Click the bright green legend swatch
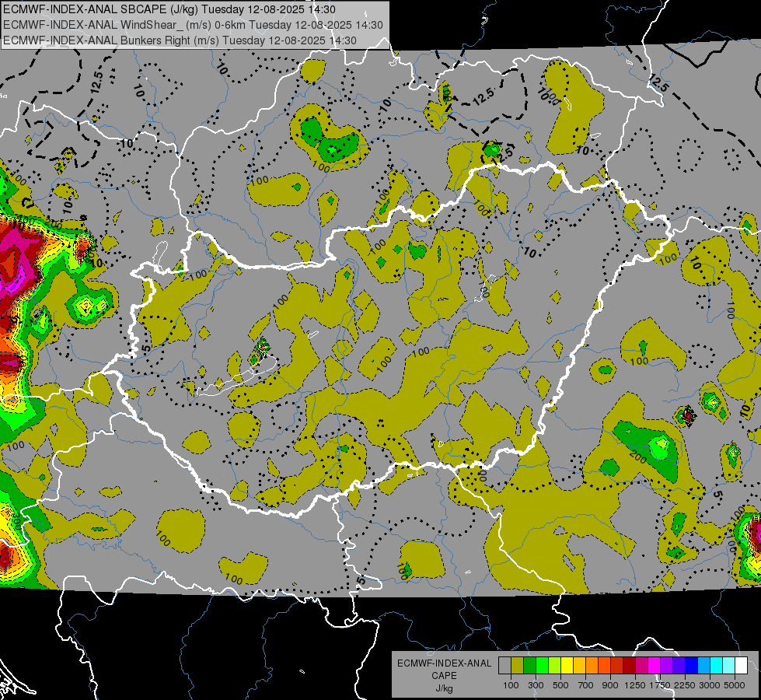 (x=542, y=666)
